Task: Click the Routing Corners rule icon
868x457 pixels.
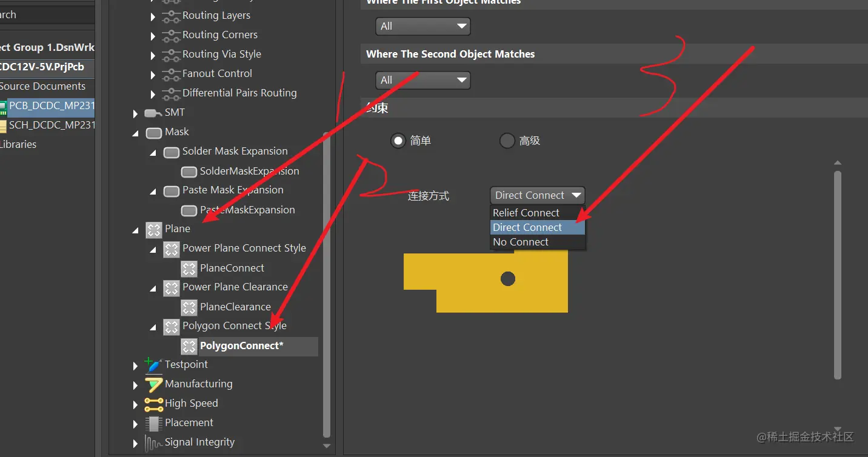Action: (172, 35)
